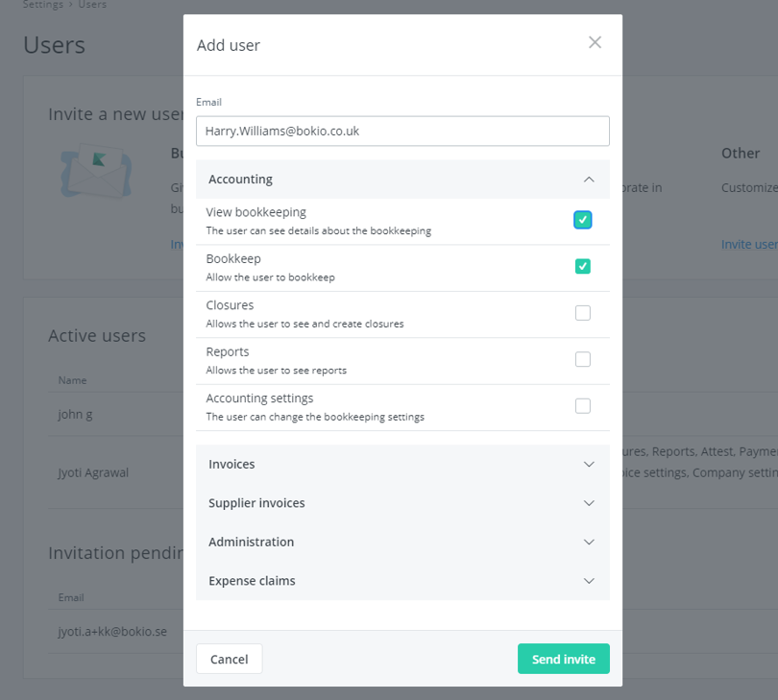The image size is (778, 700).
Task: Collapse the Accounting section chevron
Action: [589, 180]
